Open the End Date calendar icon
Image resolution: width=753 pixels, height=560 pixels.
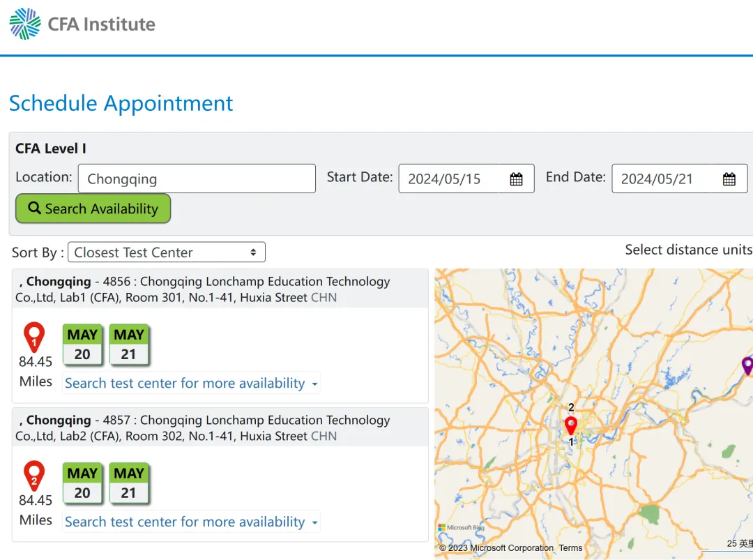pyautogui.click(x=729, y=179)
